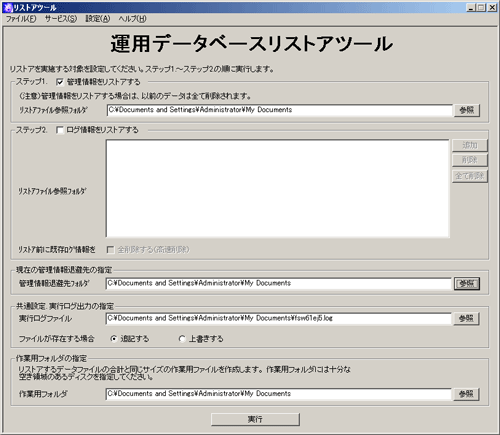Click 参照 button beside Step 1 restore folder

click(x=467, y=110)
